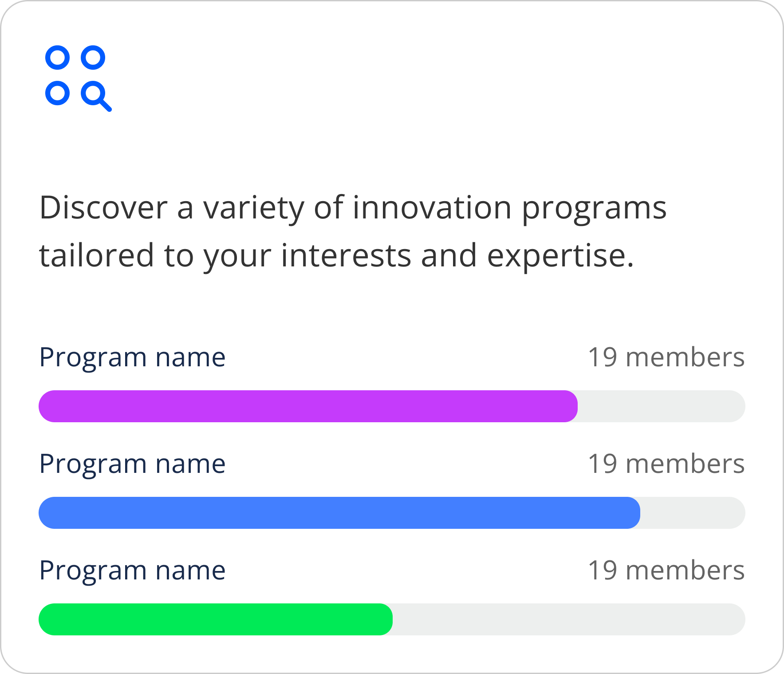Select the headline text about innovation programs

pos(351,231)
